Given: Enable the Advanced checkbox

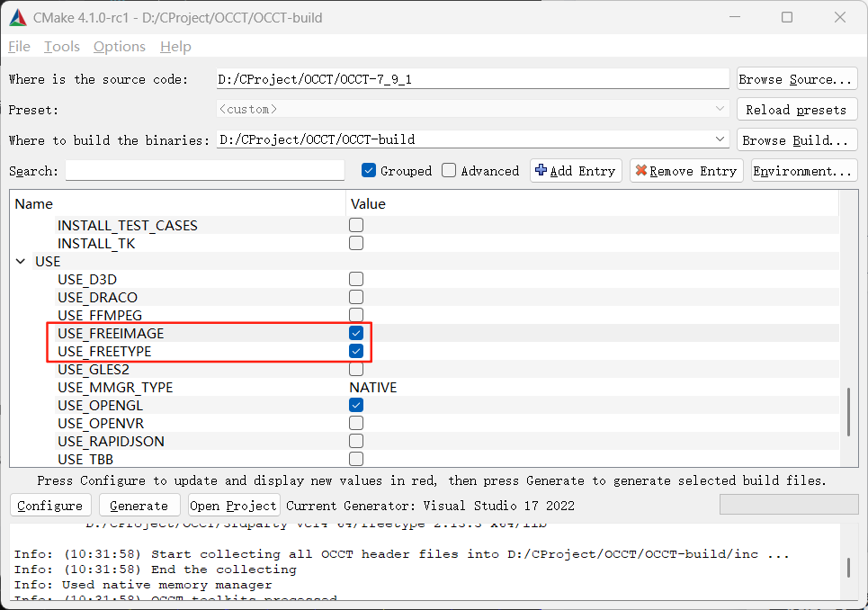Looking at the screenshot, I should [449, 170].
